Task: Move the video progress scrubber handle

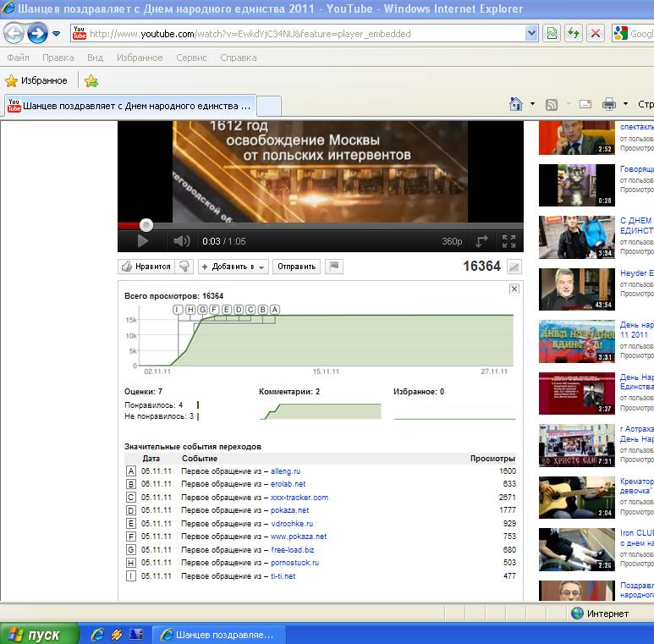Action: [146, 225]
